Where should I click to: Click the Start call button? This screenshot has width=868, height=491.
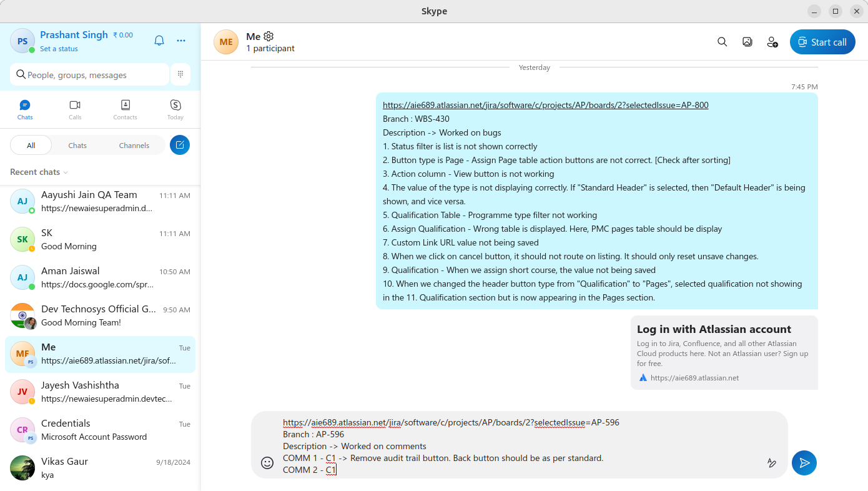click(x=822, y=42)
